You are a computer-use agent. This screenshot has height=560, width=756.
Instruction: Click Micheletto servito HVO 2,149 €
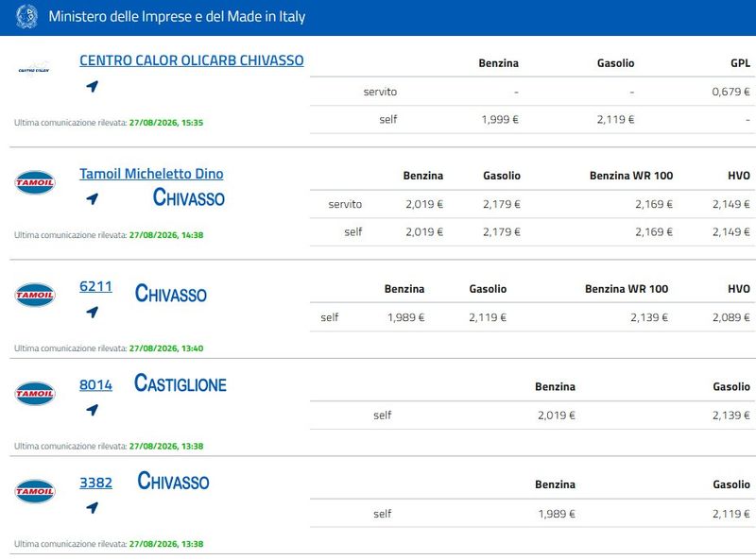730,204
